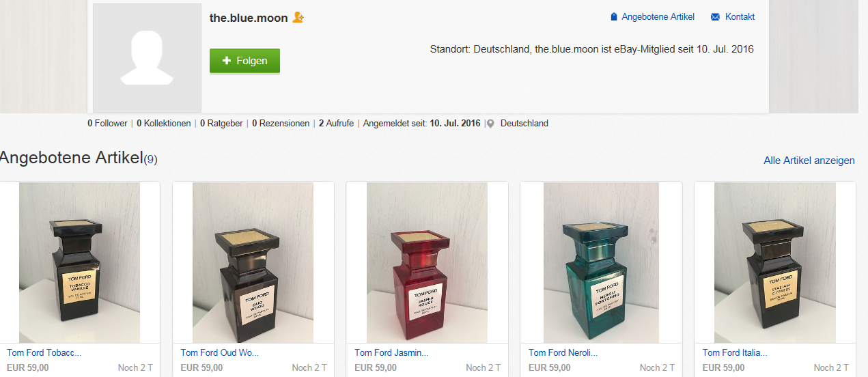Click the location pin icon near Deutschland
The image size is (868, 377).
tap(490, 124)
